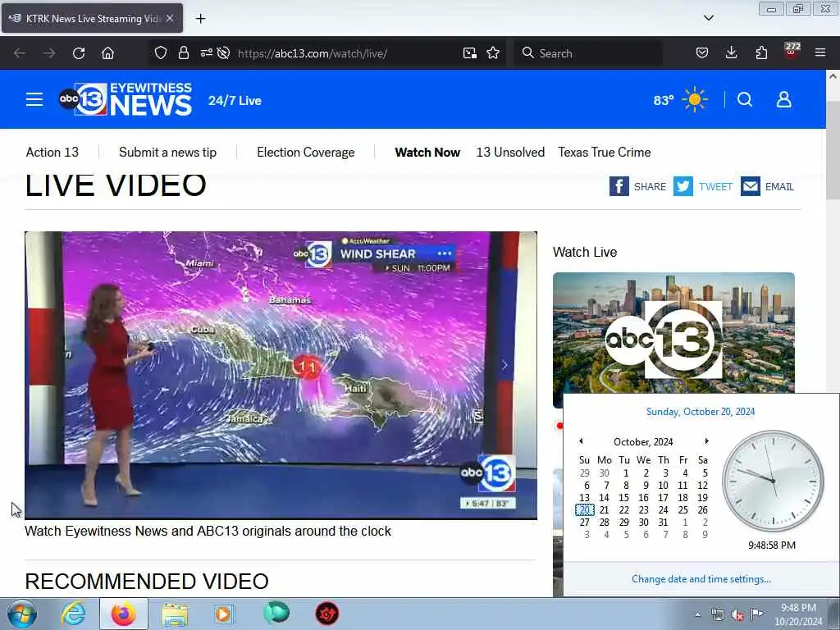This screenshot has width=840, height=630.
Task: Click October, 2024 calendar header
Action: click(643, 442)
